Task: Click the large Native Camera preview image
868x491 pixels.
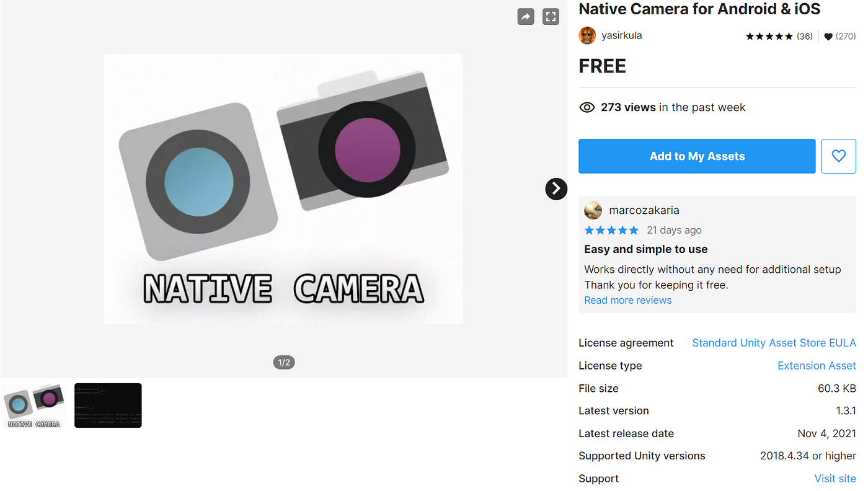Action: (283, 188)
